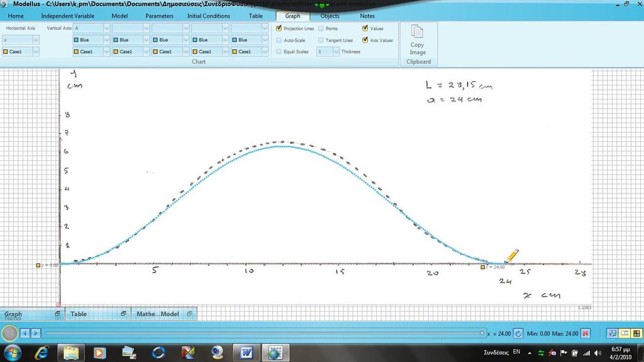Open the Home ribbon tab
This screenshot has height=362, width=644.
coord(16,16)
